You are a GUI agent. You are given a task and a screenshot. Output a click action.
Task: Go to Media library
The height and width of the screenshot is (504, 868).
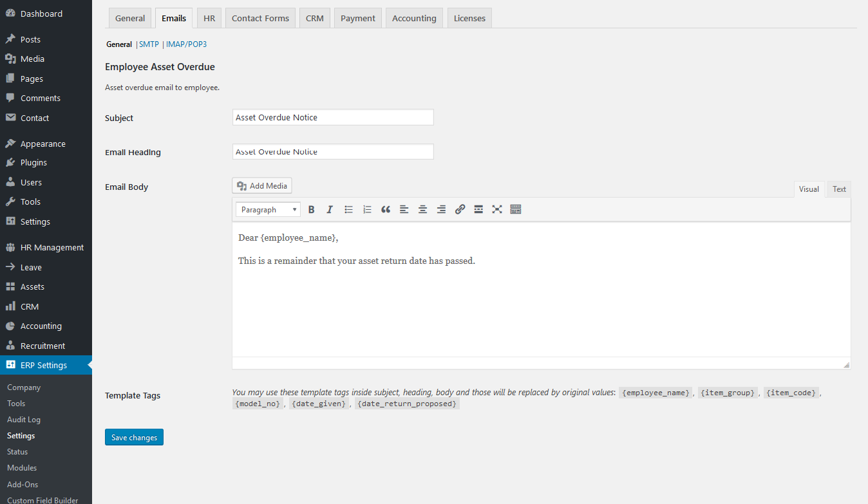pos(46,59)
